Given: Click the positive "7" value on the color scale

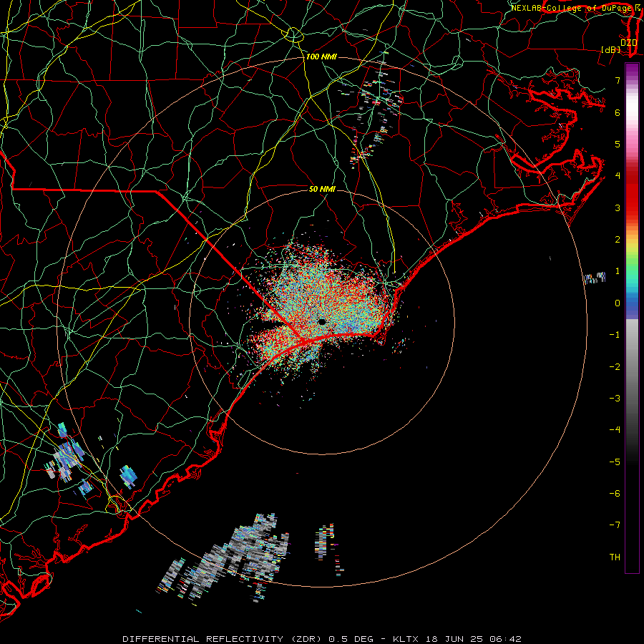Looking at the screenshot, I should [618, 80].
